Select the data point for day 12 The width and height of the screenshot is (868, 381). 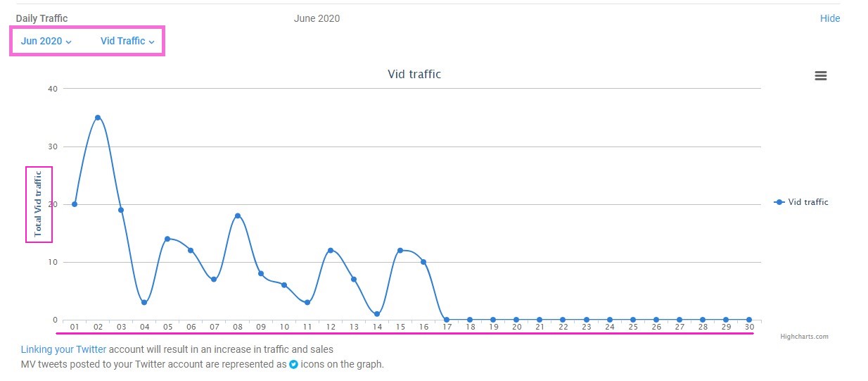coord(331,250)
